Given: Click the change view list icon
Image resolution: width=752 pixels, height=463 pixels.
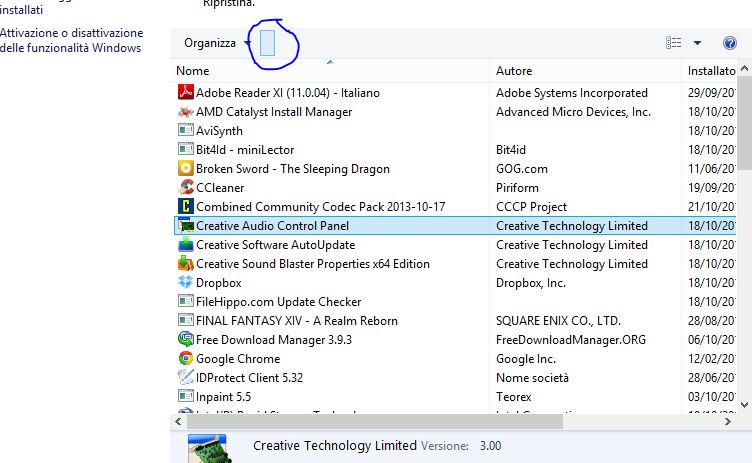Looking at the screenshot, I should pyautogui.click(x=673, y=43).
